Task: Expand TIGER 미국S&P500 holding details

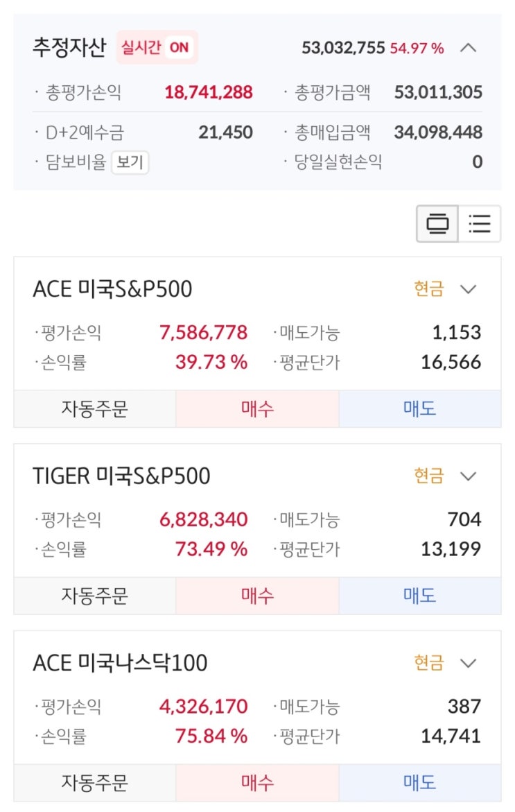Action: coord(469,476)
